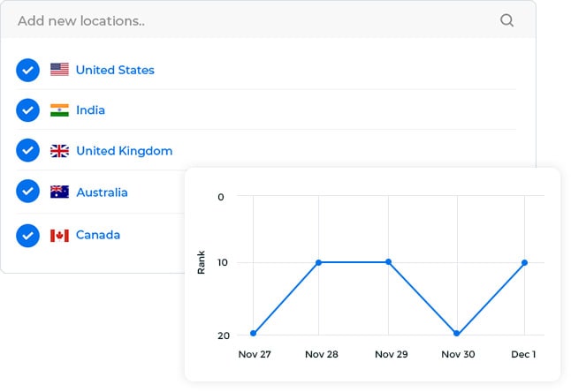
Task: Select the Nov 27 data point
Action: tap(254, 333)
